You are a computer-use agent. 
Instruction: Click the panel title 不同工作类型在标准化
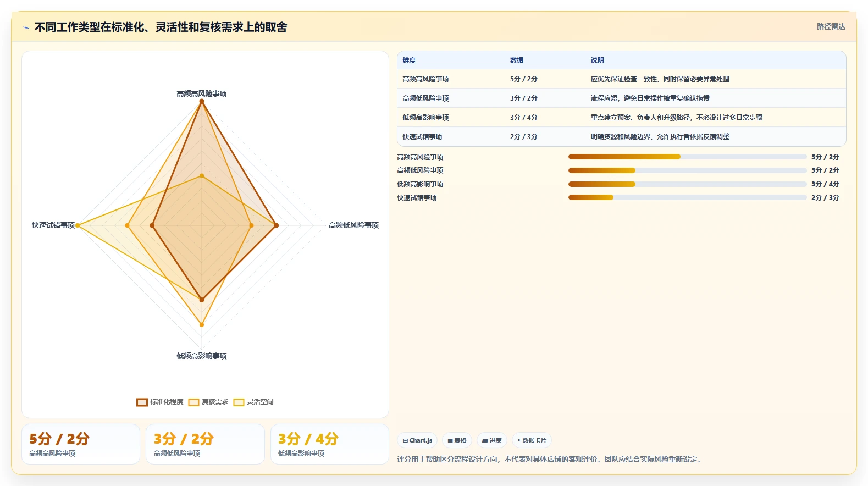click(x=161, y=27)
